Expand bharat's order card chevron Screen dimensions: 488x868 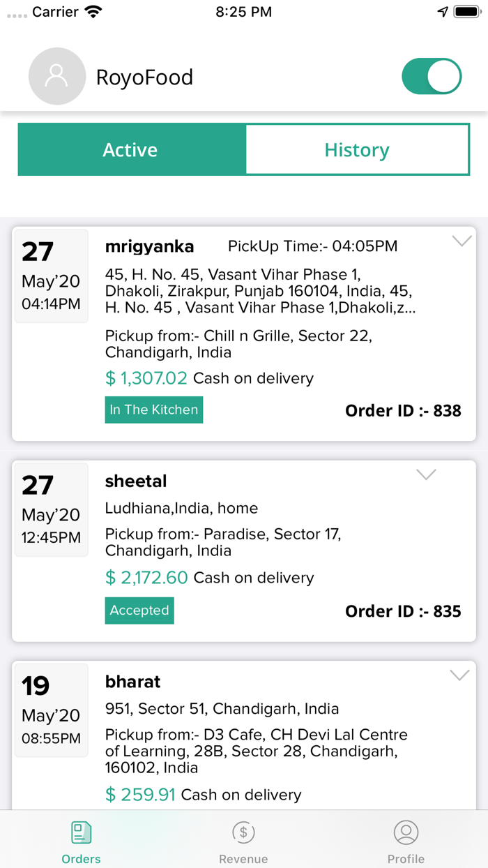459,675
